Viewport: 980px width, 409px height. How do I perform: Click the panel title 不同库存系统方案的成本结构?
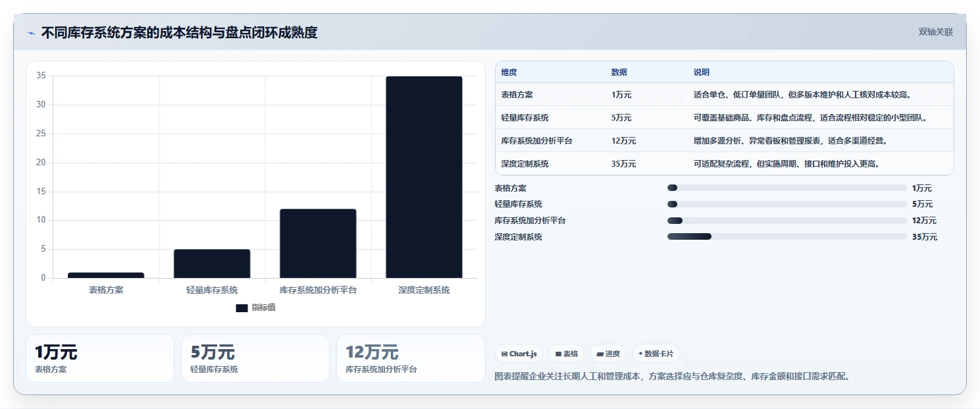click(x=179, y=33)
